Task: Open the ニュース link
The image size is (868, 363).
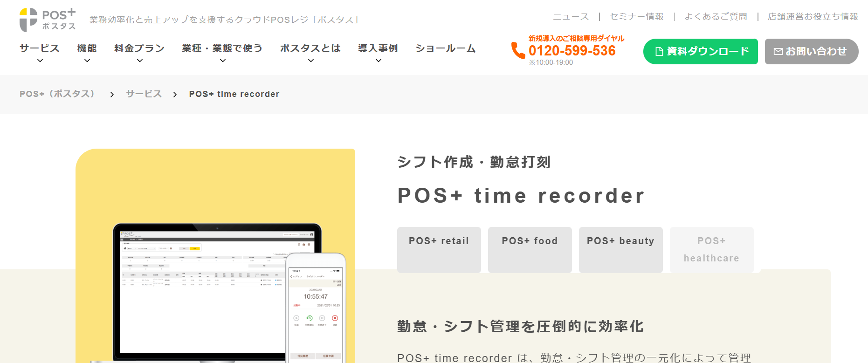Action: [x=571, y=17]
